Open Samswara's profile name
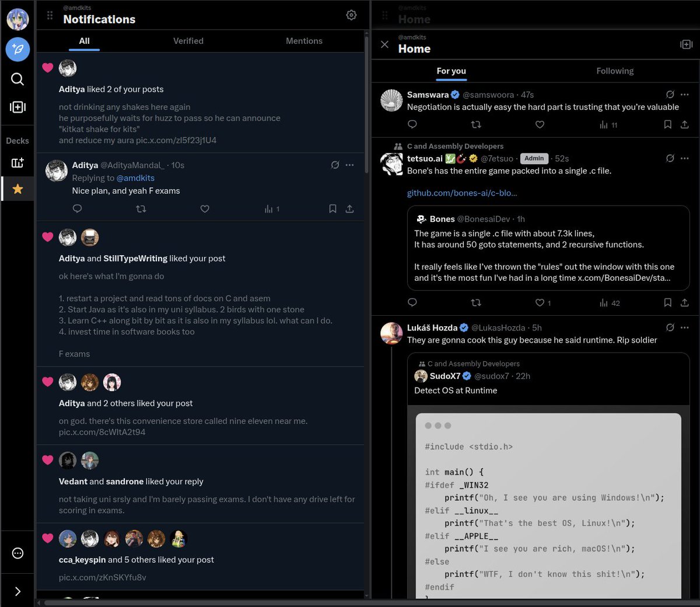Image resolution: width=700 pixels, height=607 pixels. [428, 95]
